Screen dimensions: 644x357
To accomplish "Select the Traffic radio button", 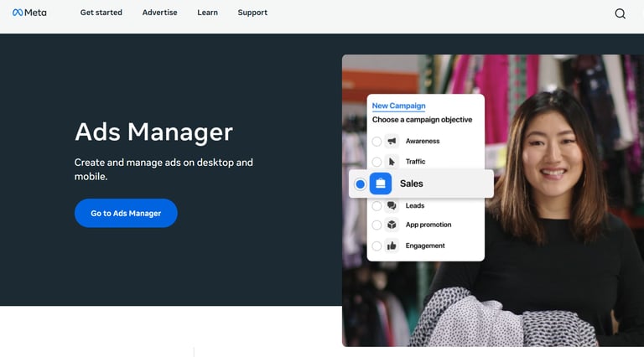I will point(377,162).
